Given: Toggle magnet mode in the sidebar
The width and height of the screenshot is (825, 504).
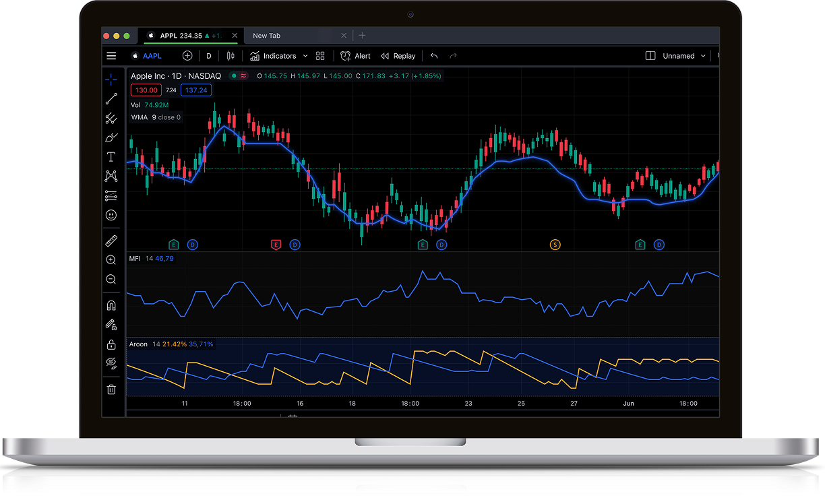Looking at the screenshot, I should [x=111, y=305].
